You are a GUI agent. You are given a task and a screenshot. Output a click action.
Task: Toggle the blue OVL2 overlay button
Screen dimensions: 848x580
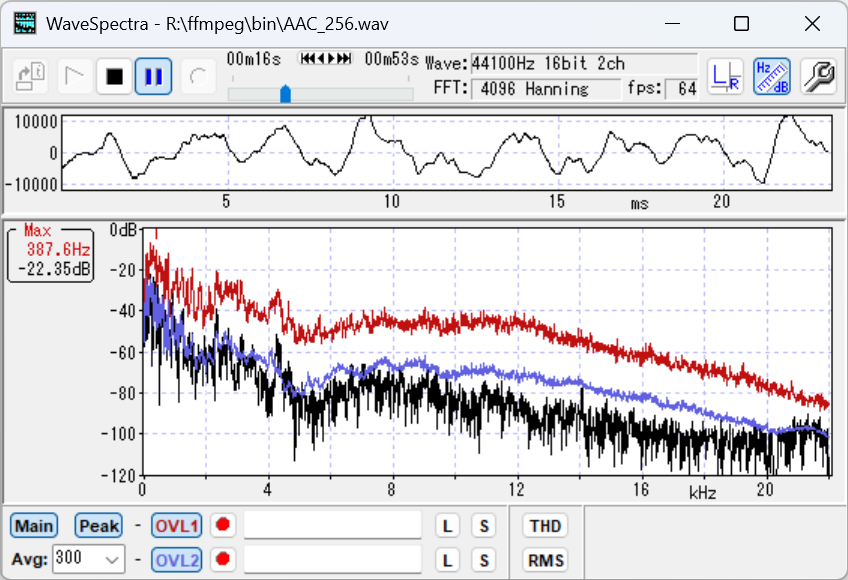pos(177,560)
